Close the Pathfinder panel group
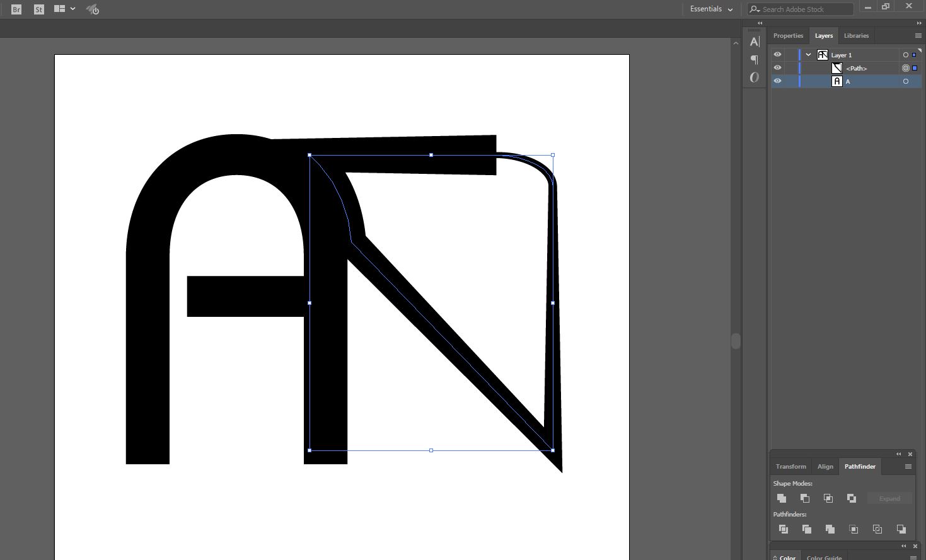Screen dimensions: 926x560 pos(910,454)
